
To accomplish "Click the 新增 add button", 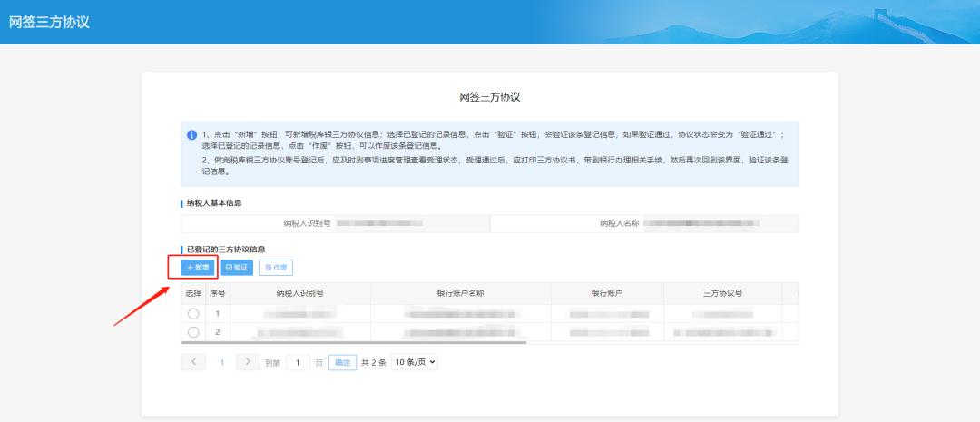I will 198,268.
